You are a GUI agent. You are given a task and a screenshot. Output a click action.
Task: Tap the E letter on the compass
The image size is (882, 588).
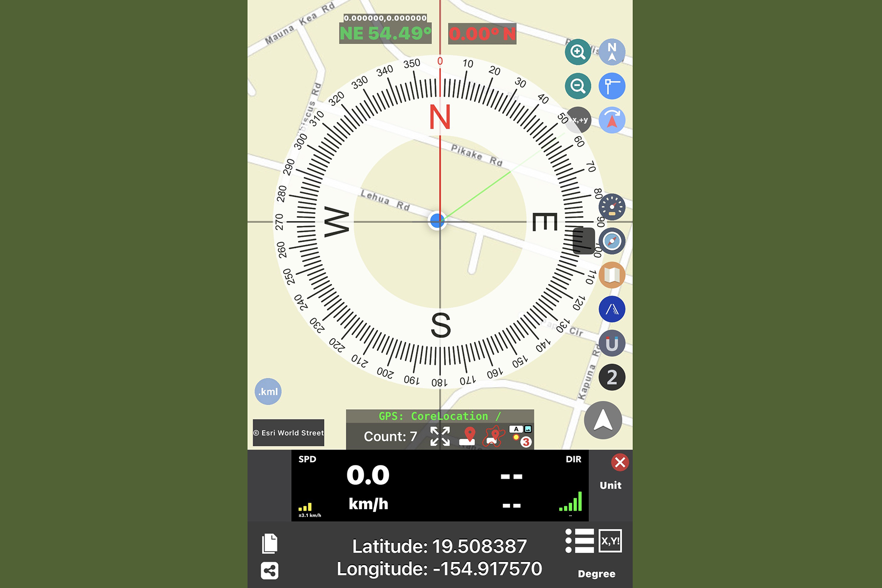point(545,221)
